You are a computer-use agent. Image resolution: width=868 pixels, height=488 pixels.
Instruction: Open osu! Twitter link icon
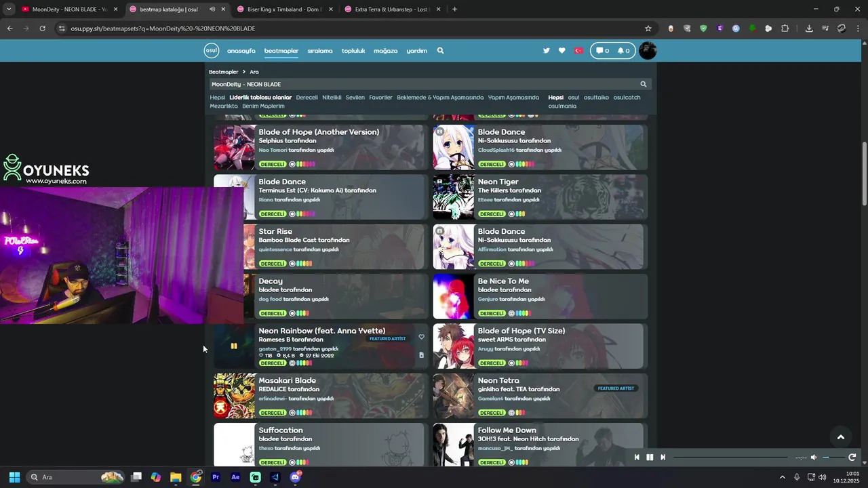[547, 51]
